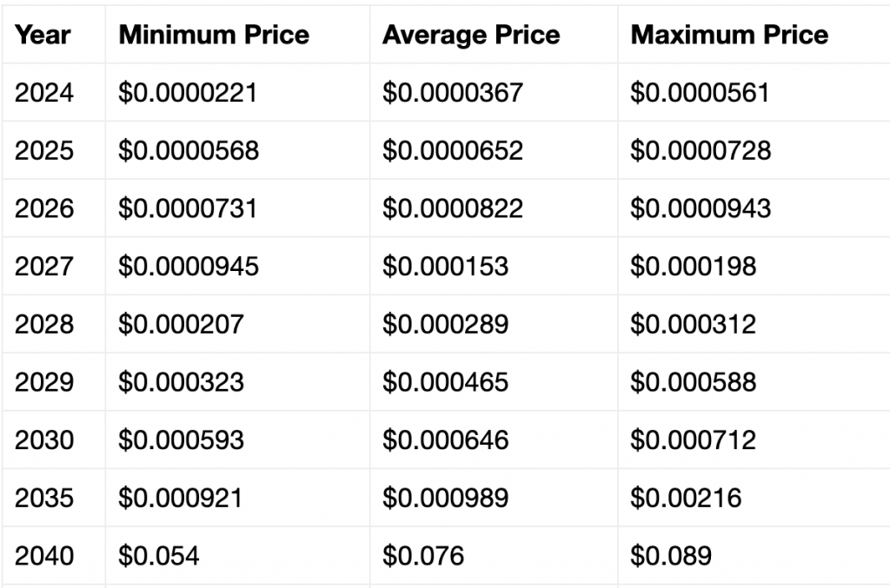Screen dimensions: 890x588
Task: Click the 2024 maximum price $0.0000561
Action: tap(701, 92)
